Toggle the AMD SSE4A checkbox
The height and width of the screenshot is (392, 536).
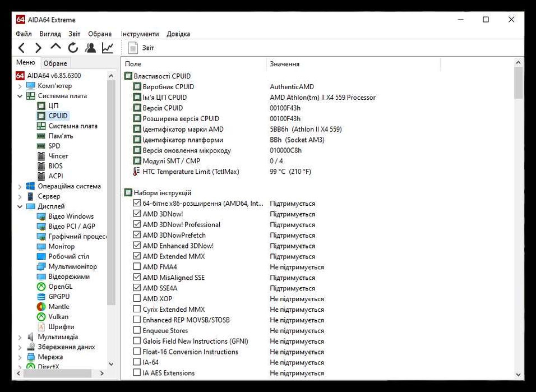click(137, 288)
